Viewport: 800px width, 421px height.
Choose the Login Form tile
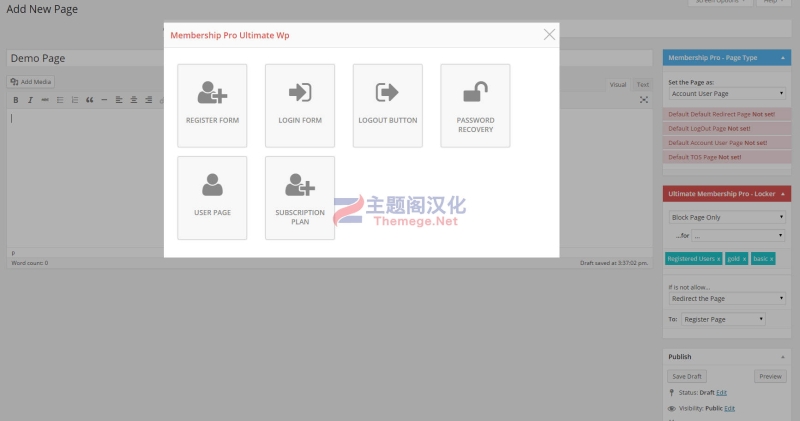click(x=300, y=106)
